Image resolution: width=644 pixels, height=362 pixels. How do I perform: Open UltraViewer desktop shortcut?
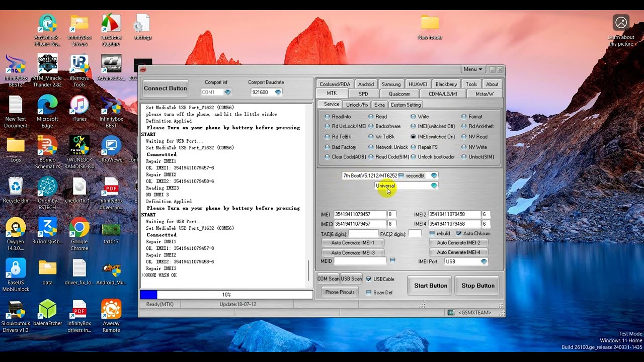click(x=111, y=149)
